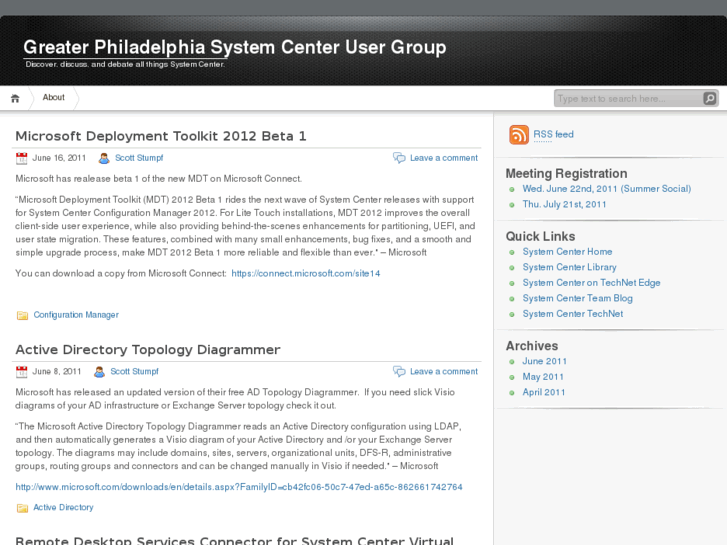Open Microsoft Deployment Toolkit 2012 Beta 1 post
Viewport: 727px width, 545px height.
click(x=160, y=136)
